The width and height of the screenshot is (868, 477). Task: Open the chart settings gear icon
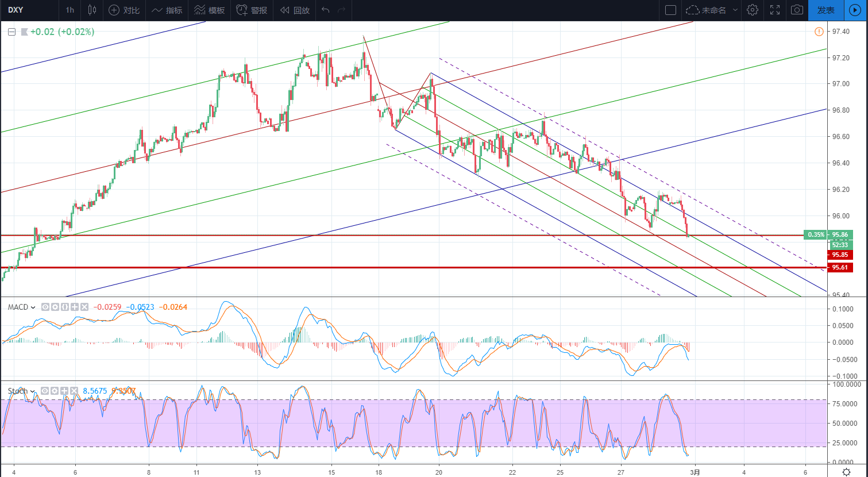[753, 10]
